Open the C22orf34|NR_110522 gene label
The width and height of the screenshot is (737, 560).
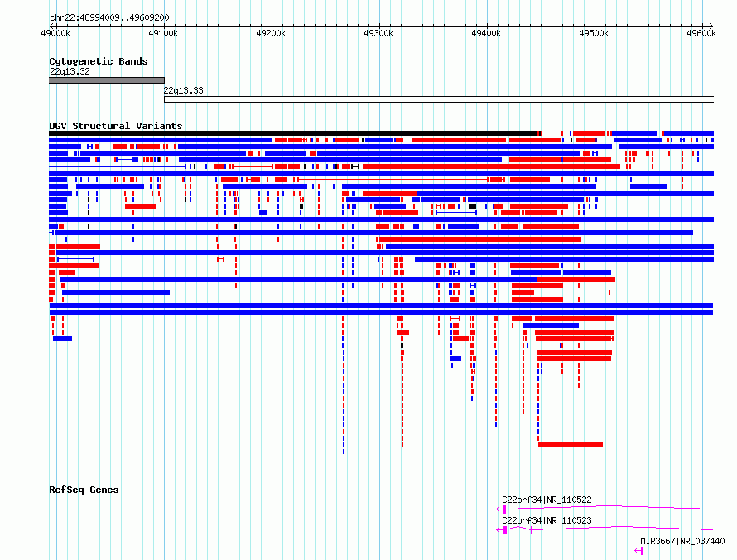pyautogui.click(x=547, y=500)
